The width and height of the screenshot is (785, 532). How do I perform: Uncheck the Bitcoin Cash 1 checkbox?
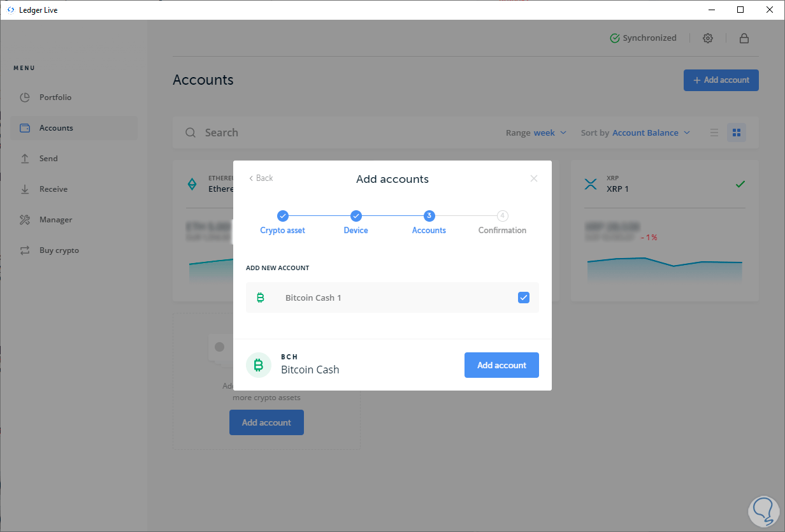coord(524,298)
